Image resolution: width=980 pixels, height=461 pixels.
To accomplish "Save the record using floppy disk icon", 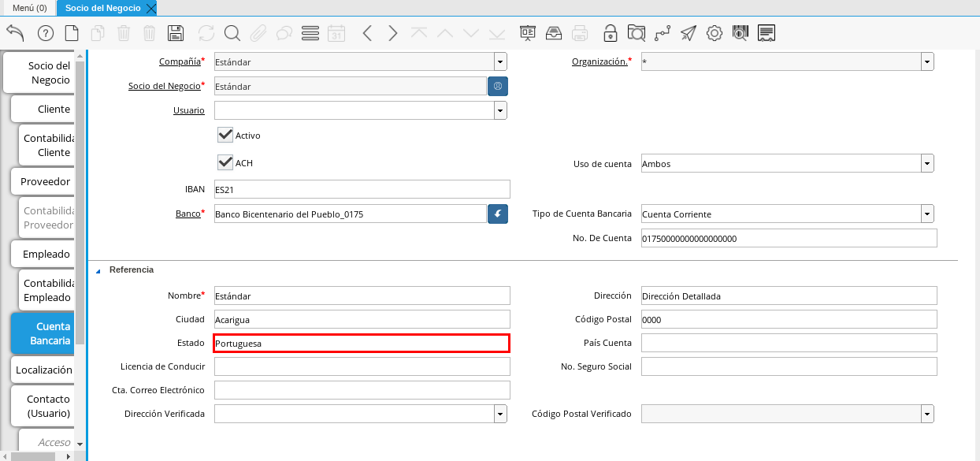I will (x=176, y=33).
